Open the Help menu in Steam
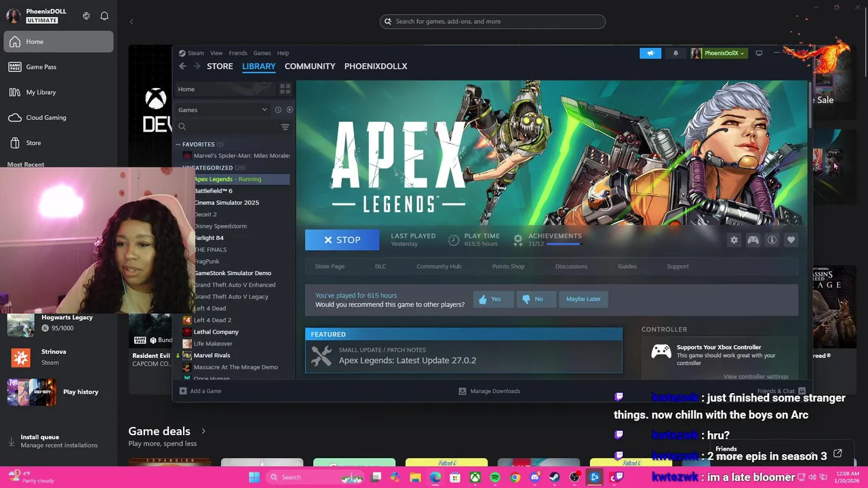The width and height of the screenshot is (868, 488). tap(283, 53)
